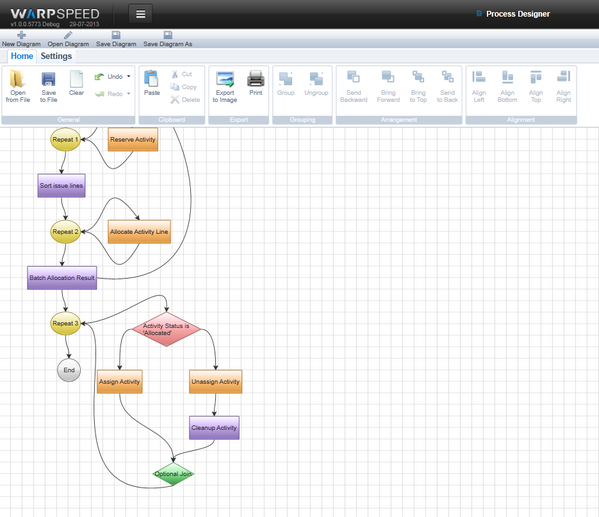Select the Activity Status decision diamond
This screenshot has width=599, height=517.
click(166, 329)
